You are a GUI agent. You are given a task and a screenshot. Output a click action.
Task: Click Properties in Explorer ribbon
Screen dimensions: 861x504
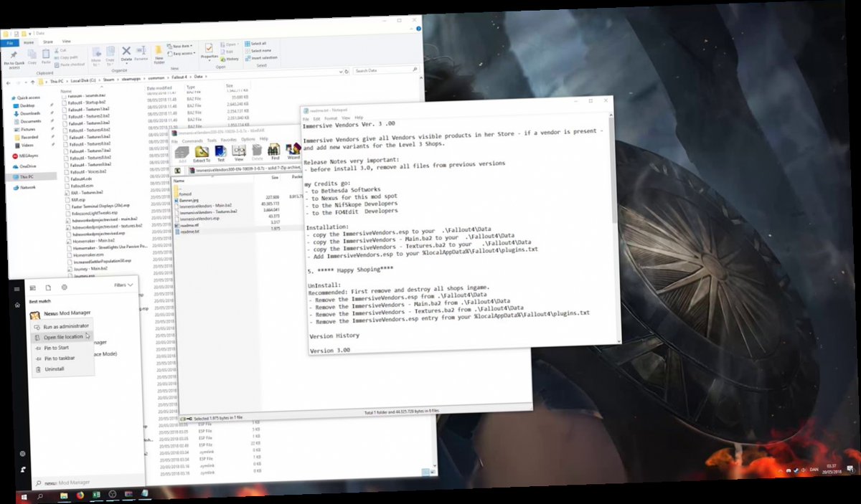click(x=210, y=52)
